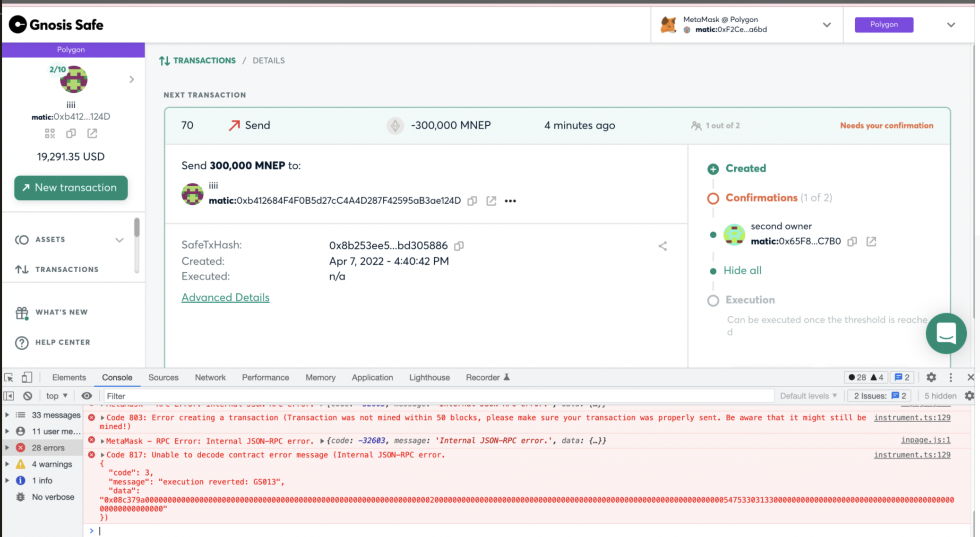Viewport: 980px width, 537px height.
Task: Open the Application tab
Action: point(372,377)
